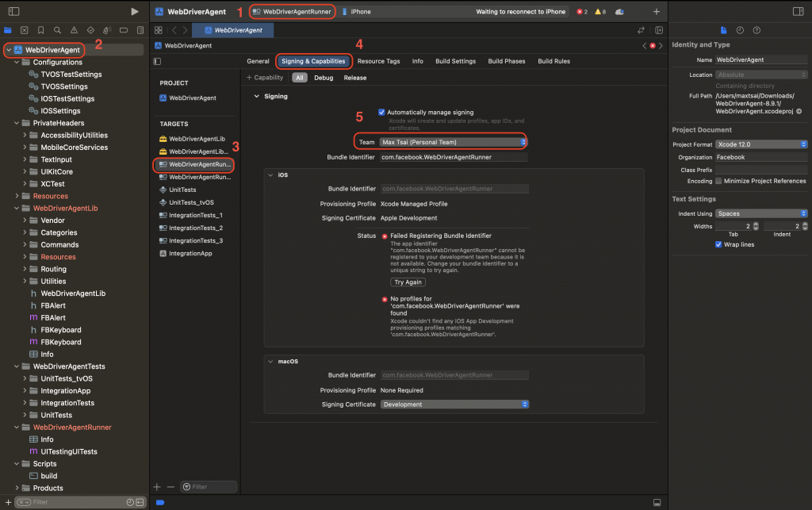The height and width of the screenshot is (510, 812).
Task: Click the red error count indicator
Action: (x=582, y=11)
